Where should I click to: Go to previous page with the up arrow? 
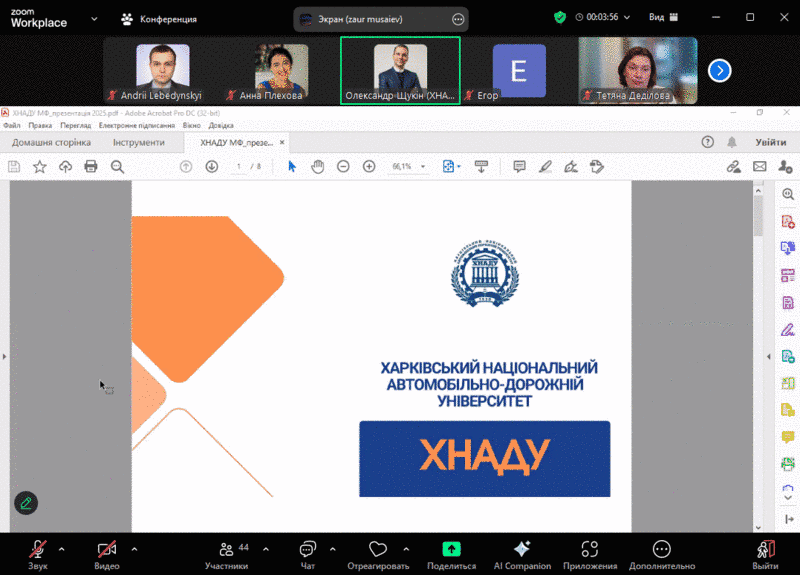click(186, 166)
